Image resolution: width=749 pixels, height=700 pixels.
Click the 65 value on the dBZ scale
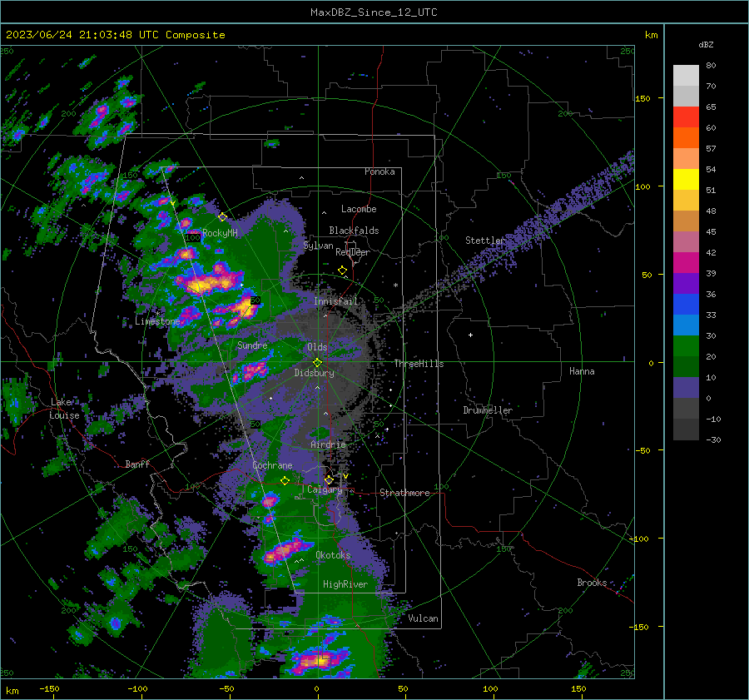pos(711,107)
